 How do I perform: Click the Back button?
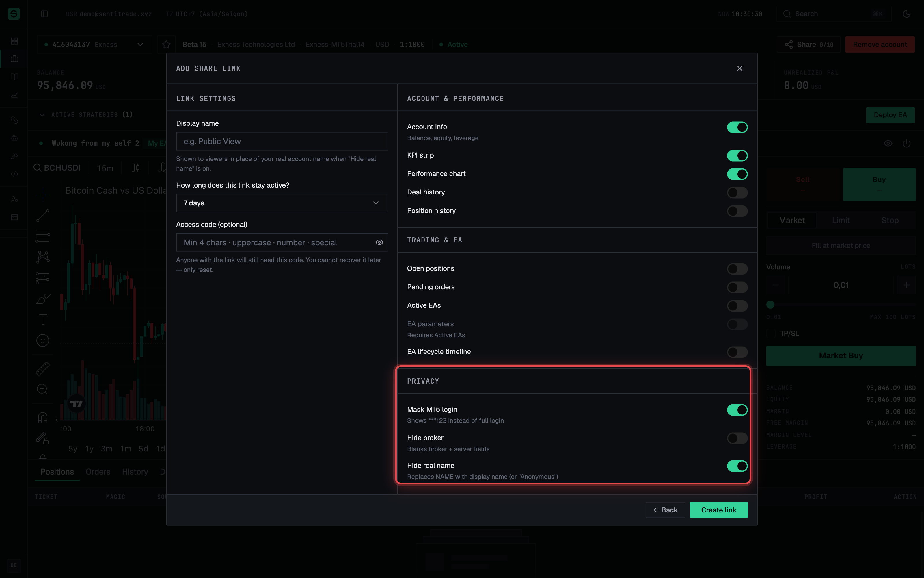pyautogui.click(x=665, y=510)
